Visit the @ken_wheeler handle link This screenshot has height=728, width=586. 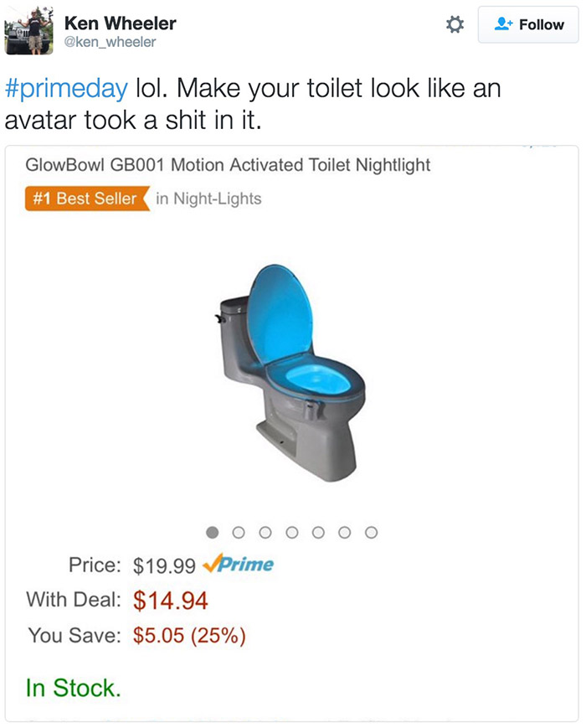tap(110, 42)
